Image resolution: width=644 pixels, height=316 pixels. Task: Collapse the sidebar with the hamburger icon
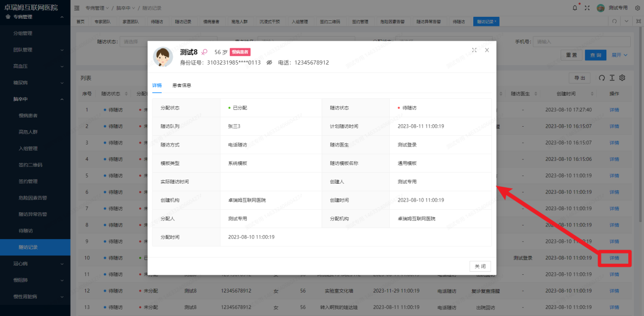(x=77, y=8)
